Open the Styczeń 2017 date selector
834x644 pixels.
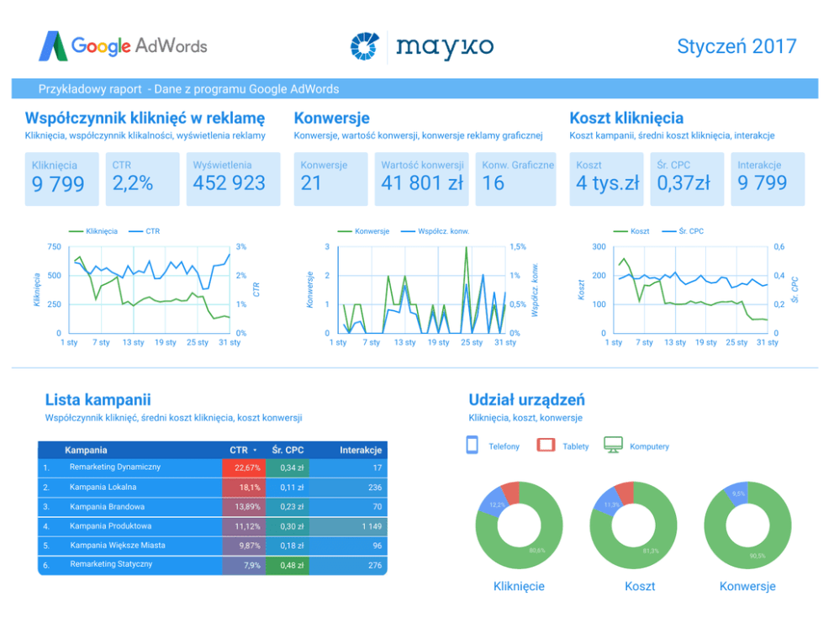tap(736, 45)
